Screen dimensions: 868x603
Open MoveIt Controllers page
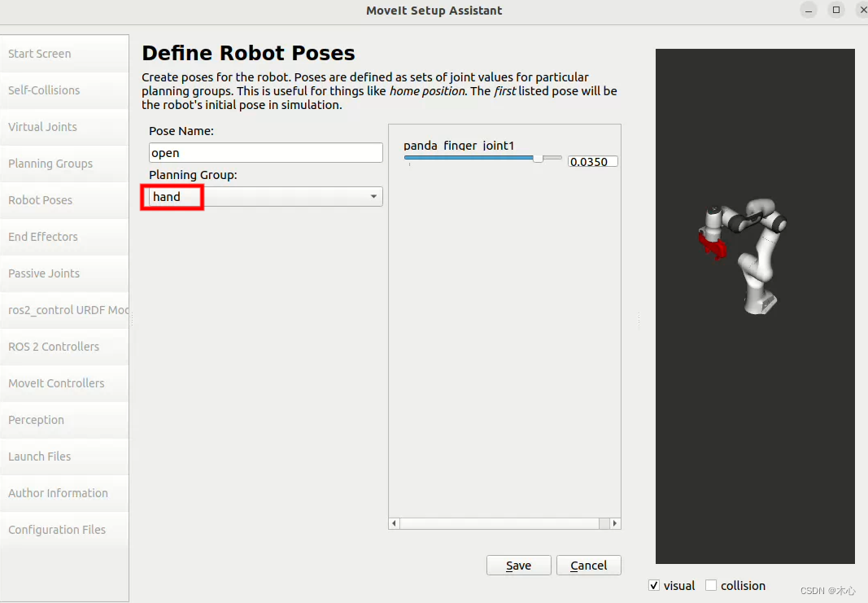(64, 382)
